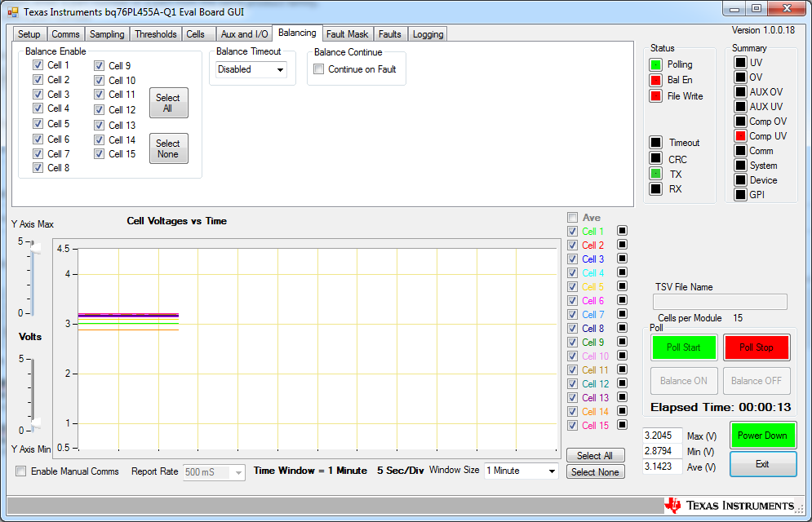This screenshot has height=522, width=812.
Task: Click the Comp OV summary indicator
Action: click(740, 121)
